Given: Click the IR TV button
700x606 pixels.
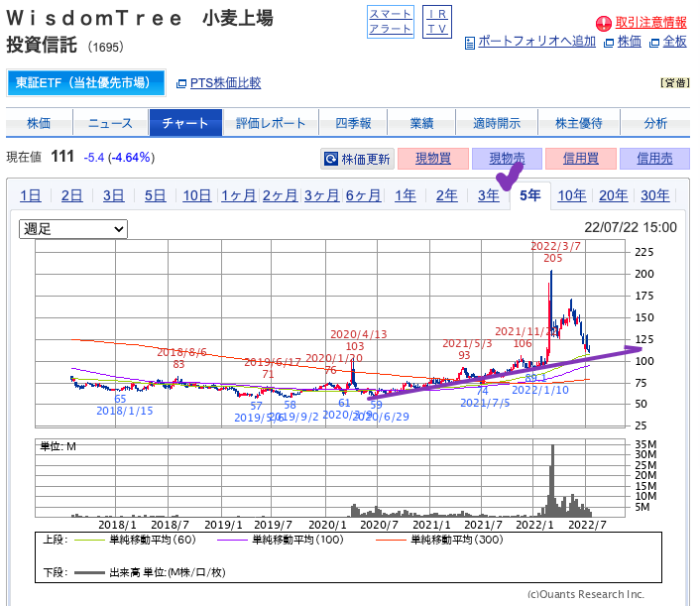Looking at the screenshot, I should [437, 22].
